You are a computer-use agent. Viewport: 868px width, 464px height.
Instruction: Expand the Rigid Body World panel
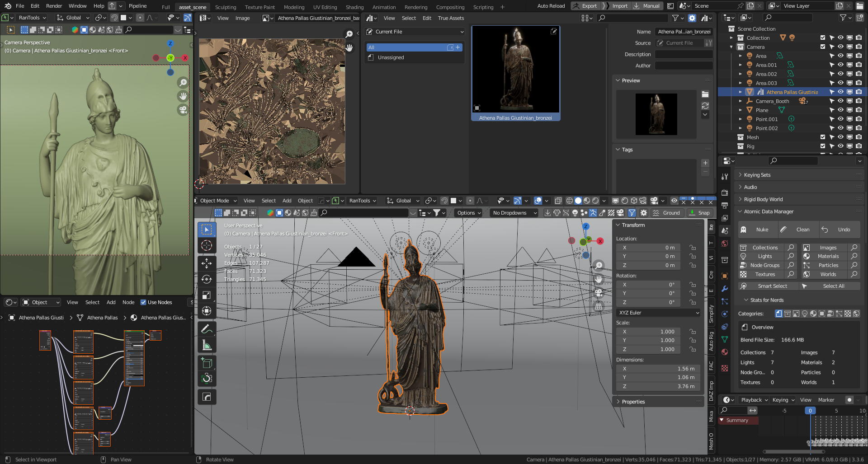point(799,199)
